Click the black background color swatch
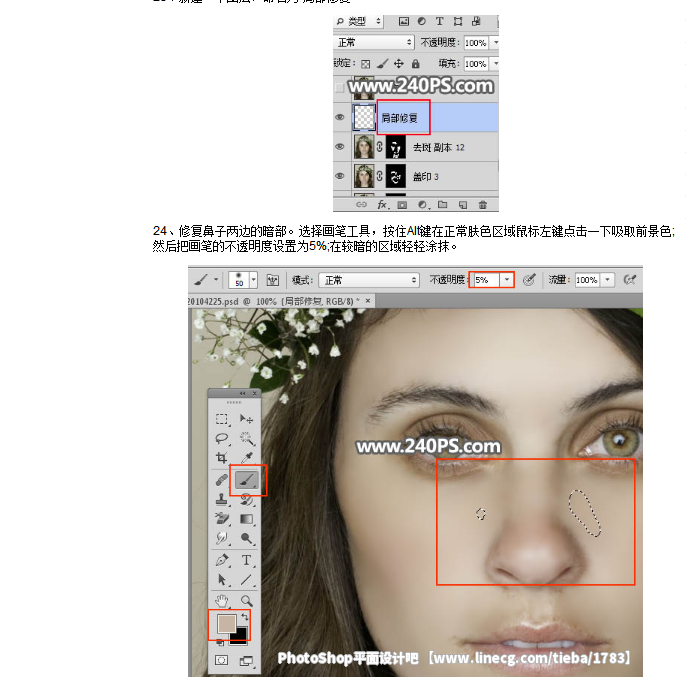 coord(242,637)
